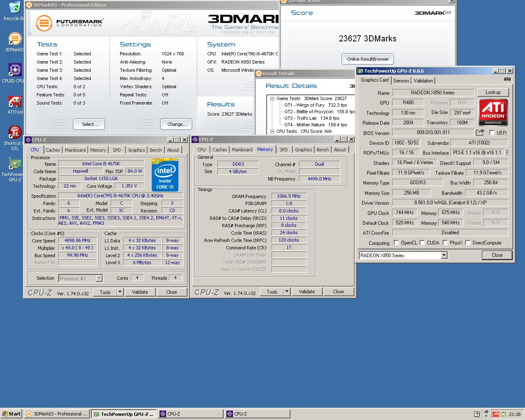The width and height of the screenshot is (525, 420).
Task: Click the BIOS share/upload icon in GPU-Z
Action: [480, 132]
